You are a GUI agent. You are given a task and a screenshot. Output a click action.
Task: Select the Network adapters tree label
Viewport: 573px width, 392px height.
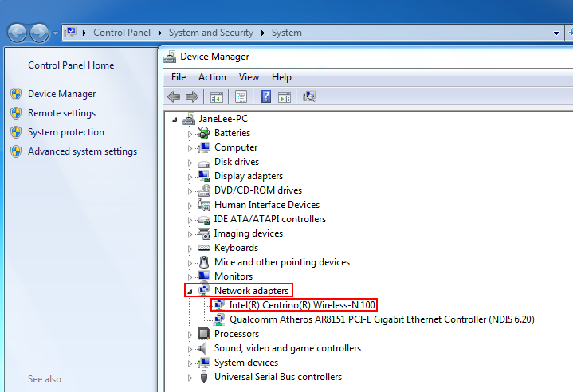point(251,291)
